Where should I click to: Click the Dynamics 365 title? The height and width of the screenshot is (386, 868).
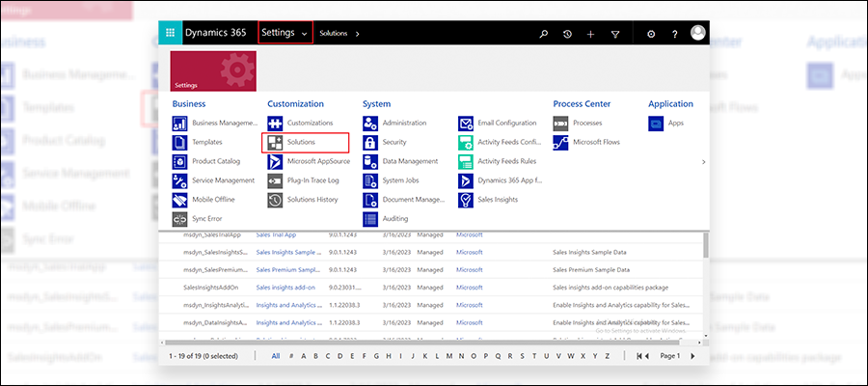pyautogui.click(x=215, y=33)
